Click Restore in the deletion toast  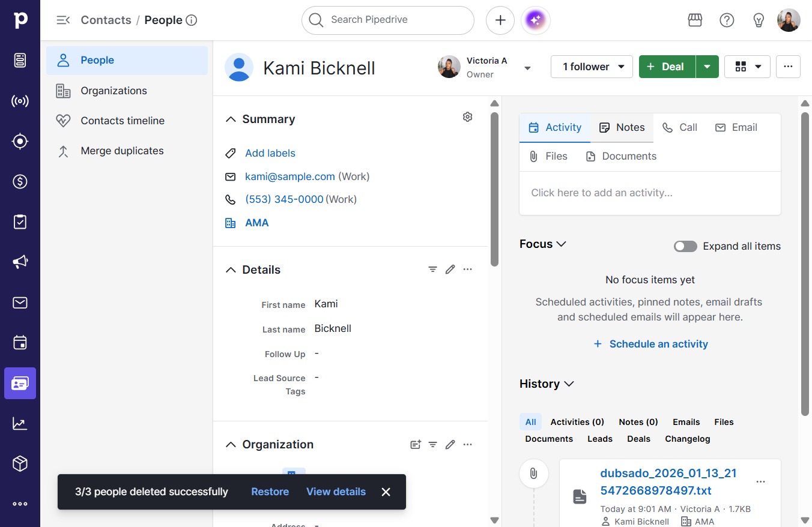click(x=270, y=492)
